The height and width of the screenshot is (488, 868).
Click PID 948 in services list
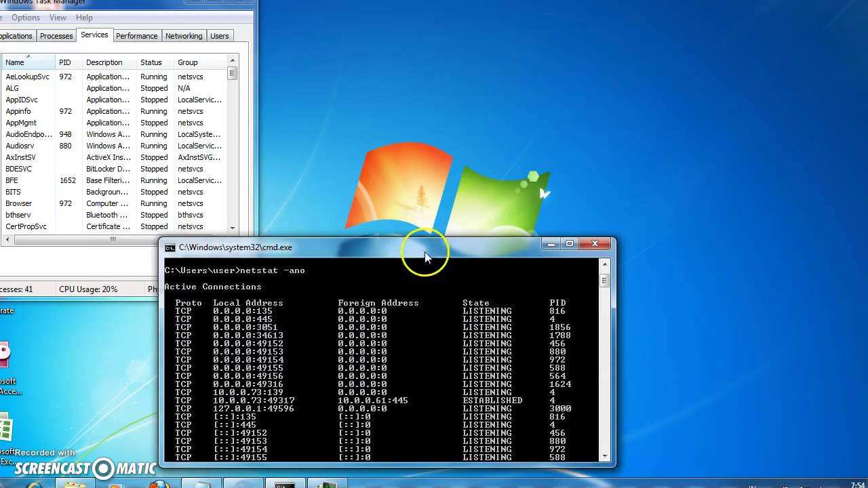(x=65, y=134)
